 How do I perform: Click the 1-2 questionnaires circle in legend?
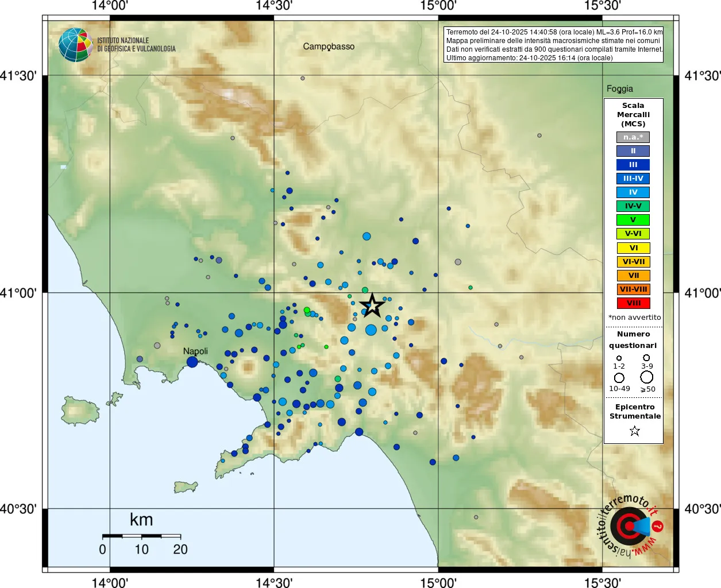(x=619, y=358)
